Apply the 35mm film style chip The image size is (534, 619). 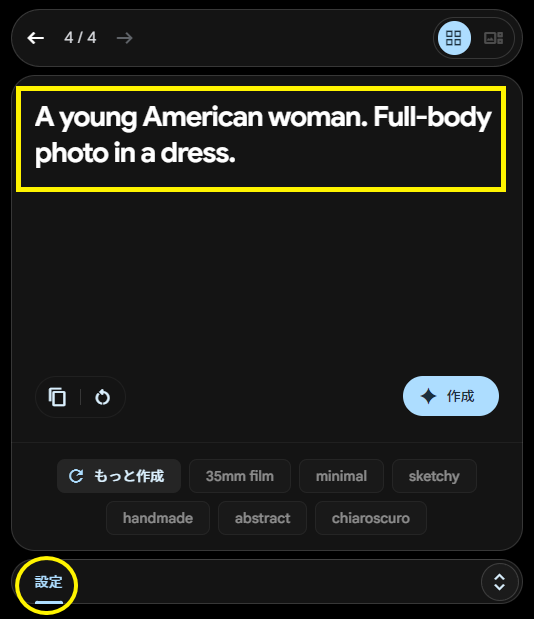[x=240, y=476]
